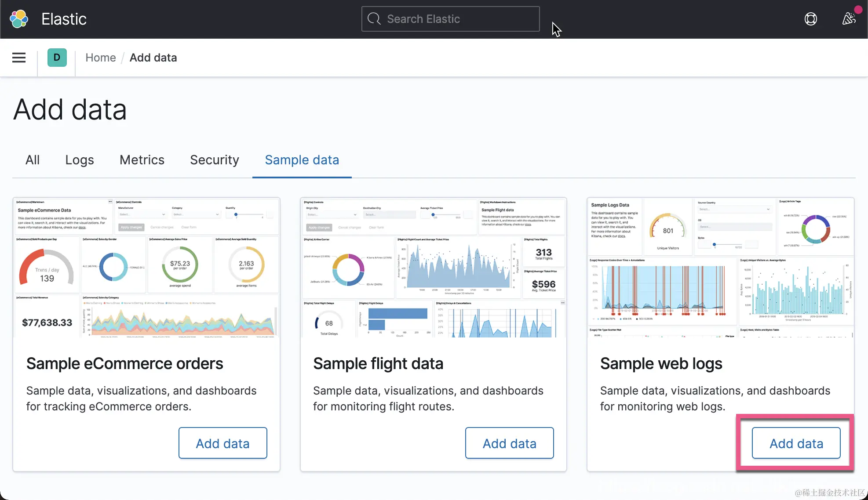Open the Metrics tab
This screenshot has height=500, width=868.
pyautogui.click(x=142, y=160)
